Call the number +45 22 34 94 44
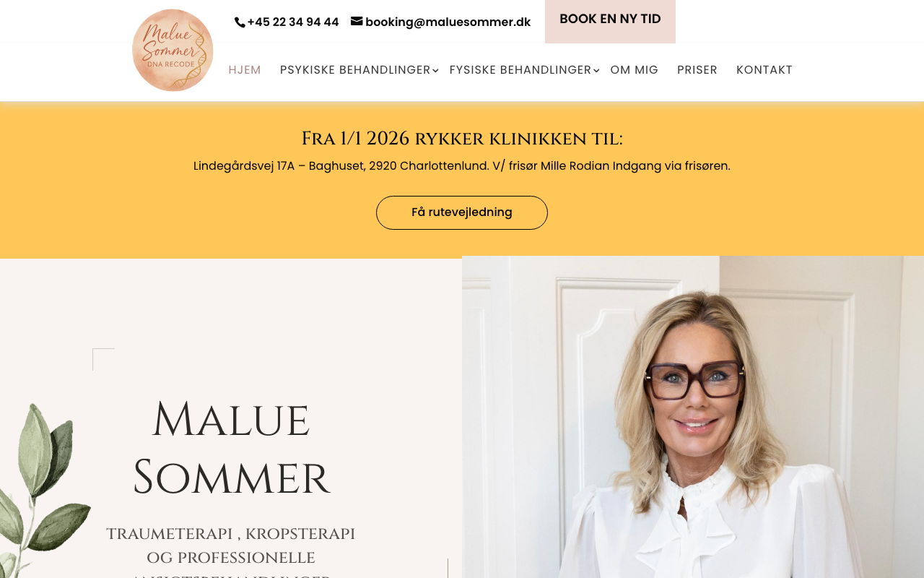The height and width of the screenshot is (578, 924). (x=293, y=22)
